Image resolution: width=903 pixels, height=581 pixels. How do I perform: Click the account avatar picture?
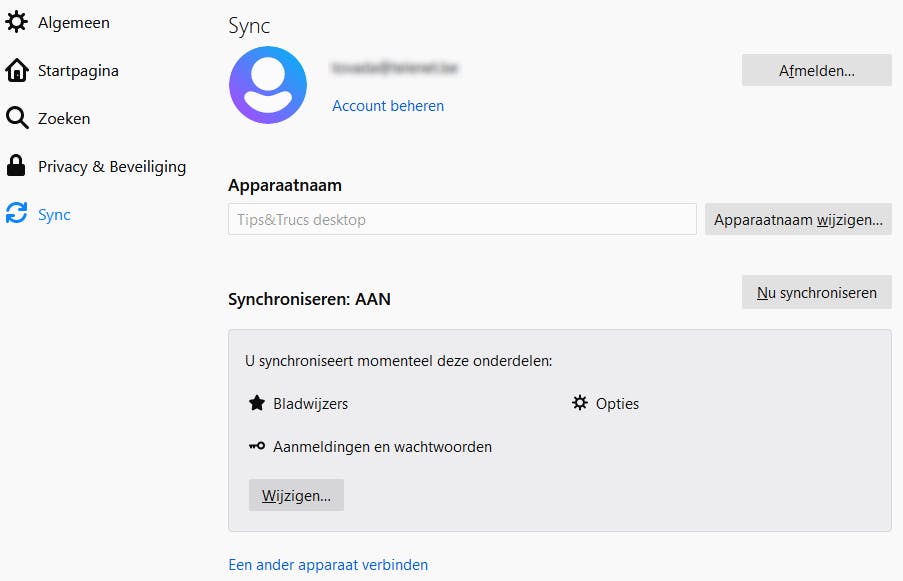(267, 85)
